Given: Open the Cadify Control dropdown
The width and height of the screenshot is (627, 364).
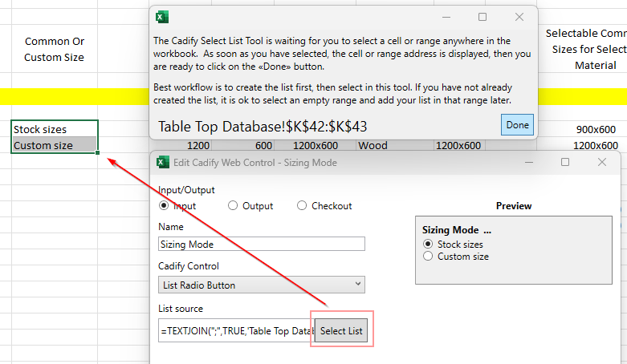Looking at the screenshot, I should pyautogui.click(x=262, y=285).
